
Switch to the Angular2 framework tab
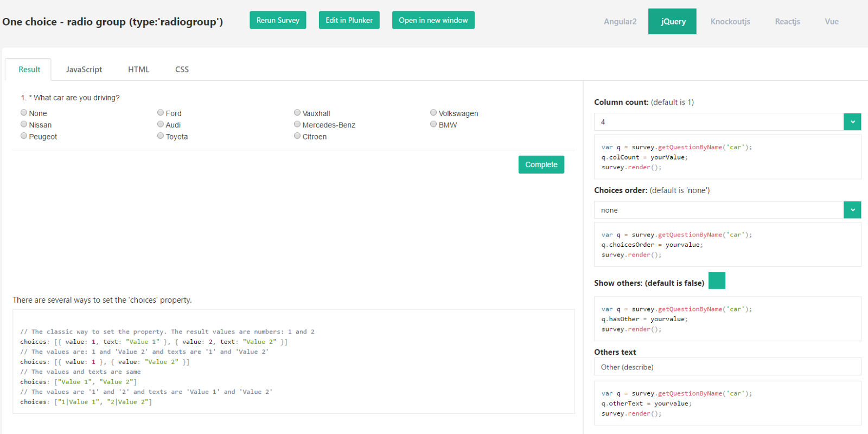(x=620, y=22)
